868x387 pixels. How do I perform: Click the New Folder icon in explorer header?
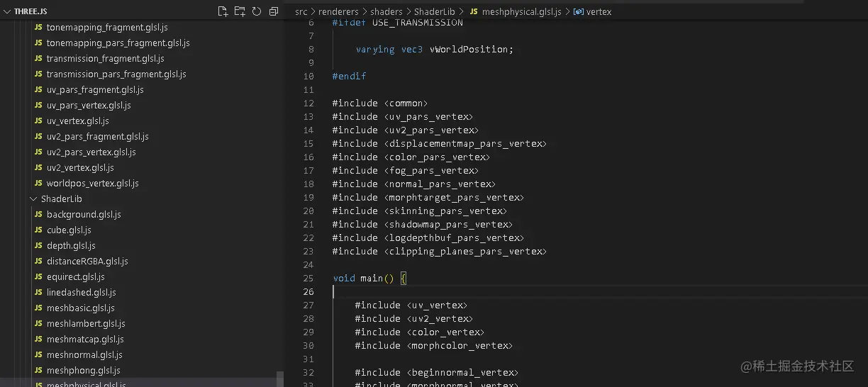[240, 11]
